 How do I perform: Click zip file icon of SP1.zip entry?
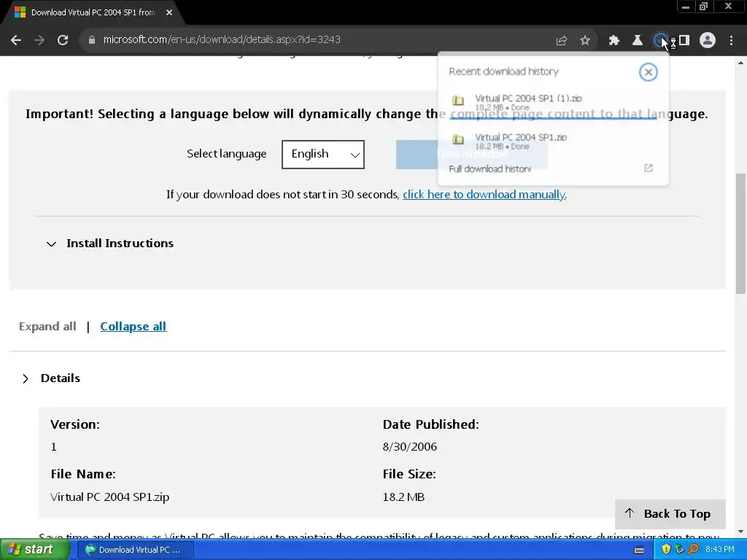458,139
